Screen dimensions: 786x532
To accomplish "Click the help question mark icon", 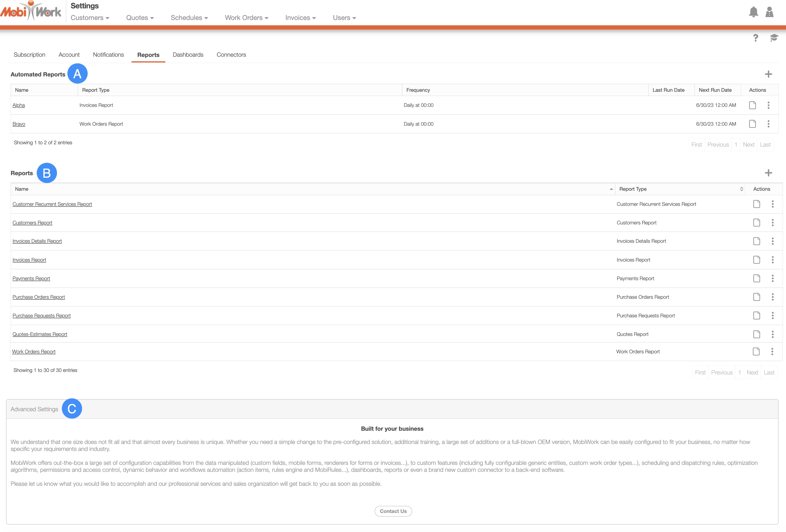I will click(756, 38).
